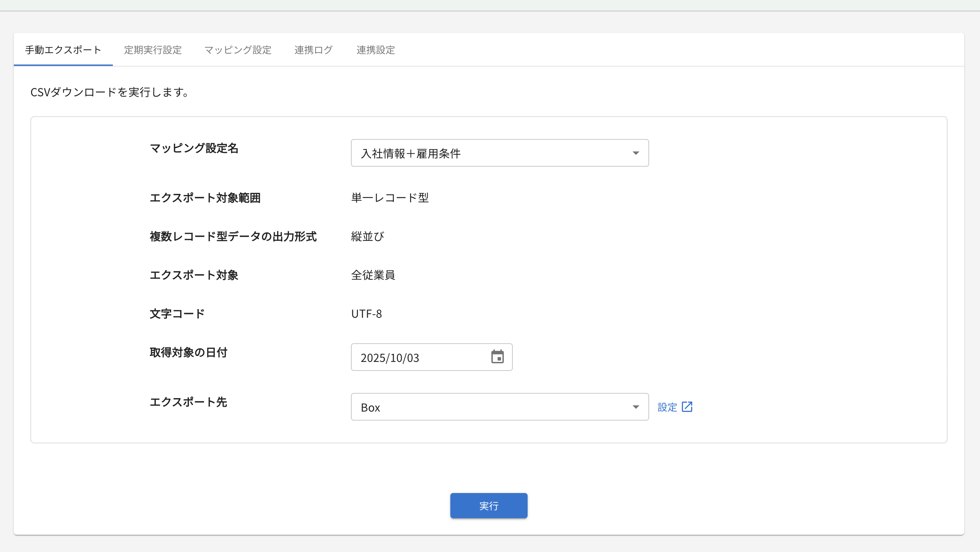The image size is (980, 552).
Task: Open the 設定 link next to エクスポート先
Action: 667,407
